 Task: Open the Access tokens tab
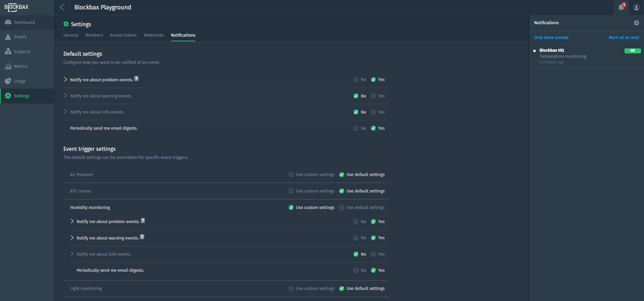click(123, 35)
